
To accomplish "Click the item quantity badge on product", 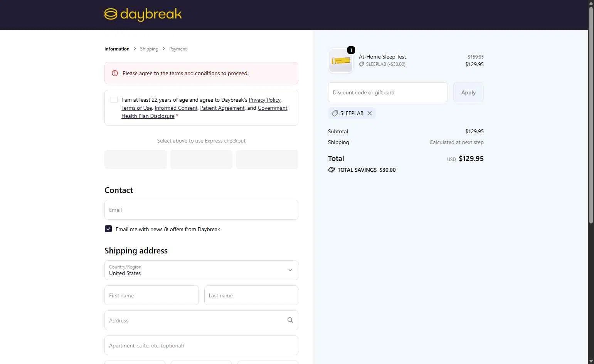I will (x=351, y=50).
